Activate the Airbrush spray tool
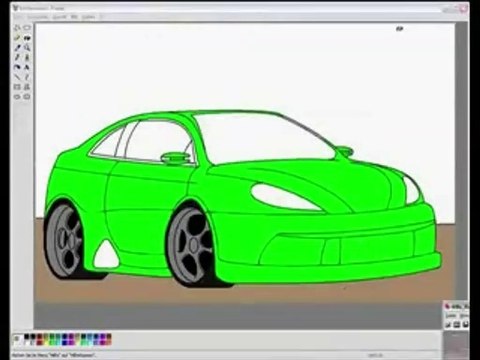 (17, 67)
